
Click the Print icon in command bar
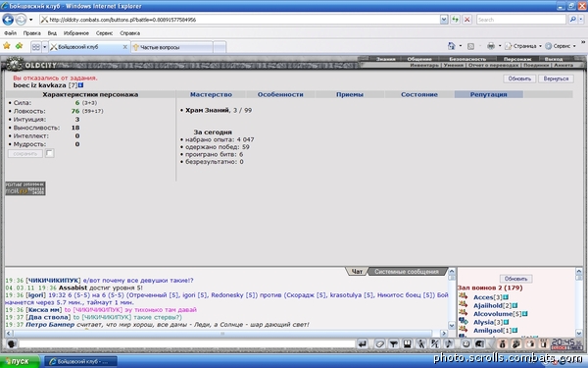491,46
